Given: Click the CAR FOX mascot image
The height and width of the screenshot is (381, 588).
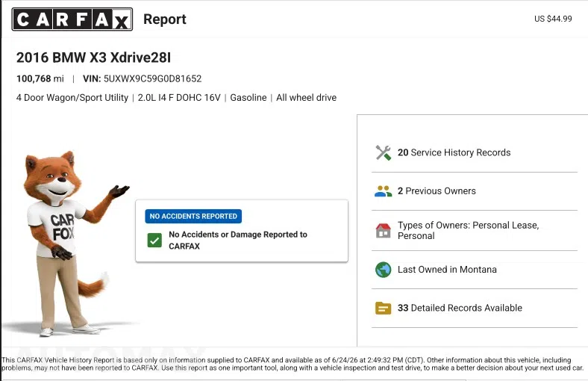Looking at the screenshot, I should point(71,244).
